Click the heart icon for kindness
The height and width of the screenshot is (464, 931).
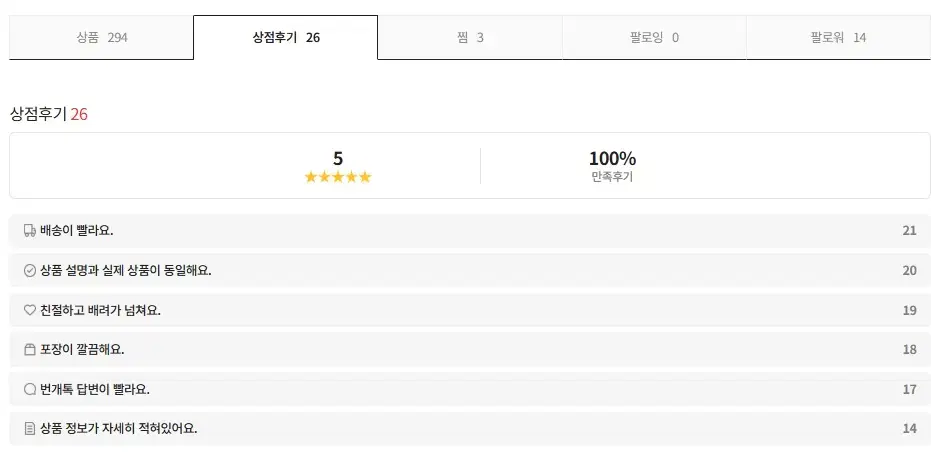pyautogui.click(x=29, y=310)
